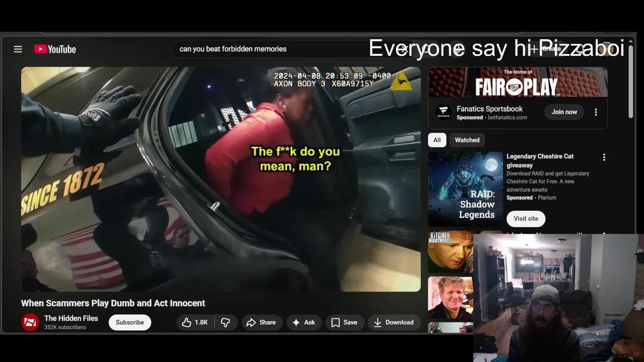644x362 pixels.
Task: Open Legendary Cheshire Cat giveaway title
Action: click(540, 161)
